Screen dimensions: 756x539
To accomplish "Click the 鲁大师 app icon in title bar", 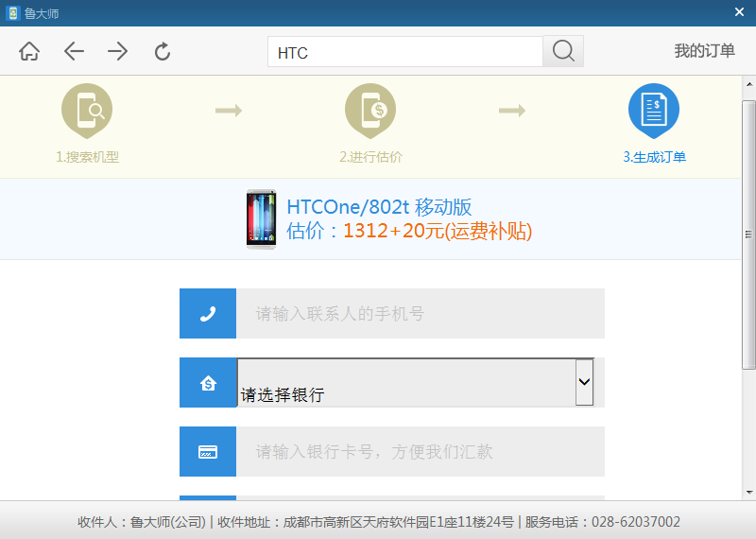I will (x=13, y=13).
